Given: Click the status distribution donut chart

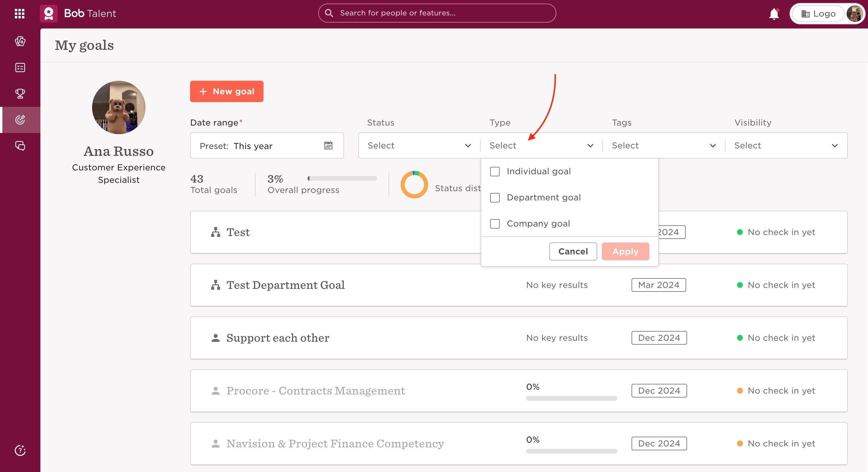Looking at the screenshot, I should point(414,184).
